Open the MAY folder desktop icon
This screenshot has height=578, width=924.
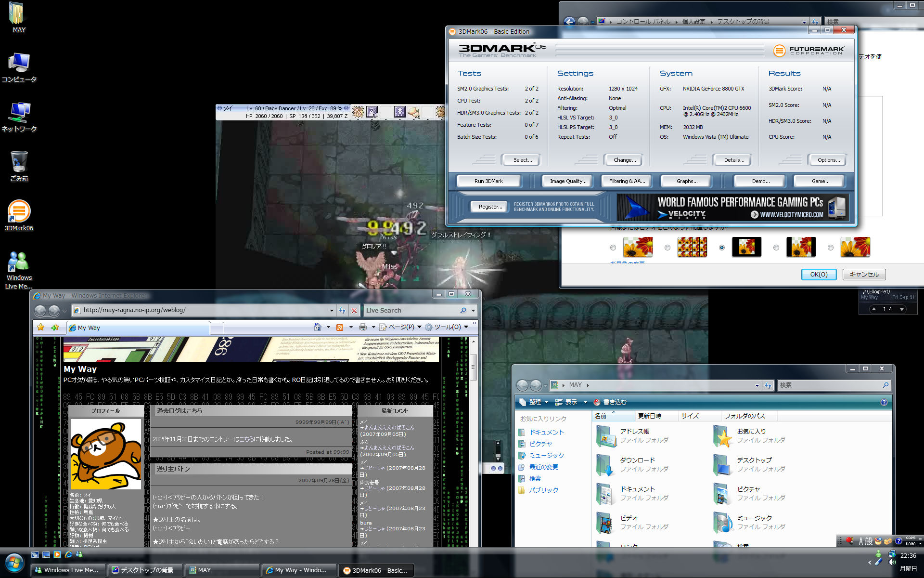19,17
